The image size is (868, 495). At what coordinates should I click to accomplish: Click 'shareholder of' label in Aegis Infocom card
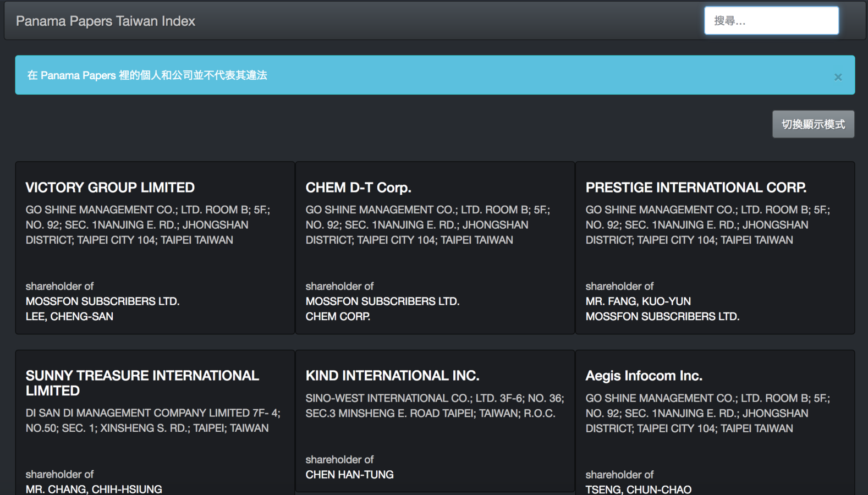(x=619, y=475)
